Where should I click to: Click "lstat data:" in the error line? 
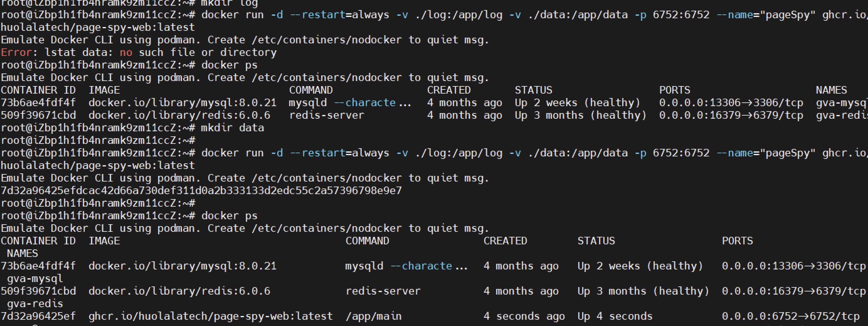pos(79,52)
